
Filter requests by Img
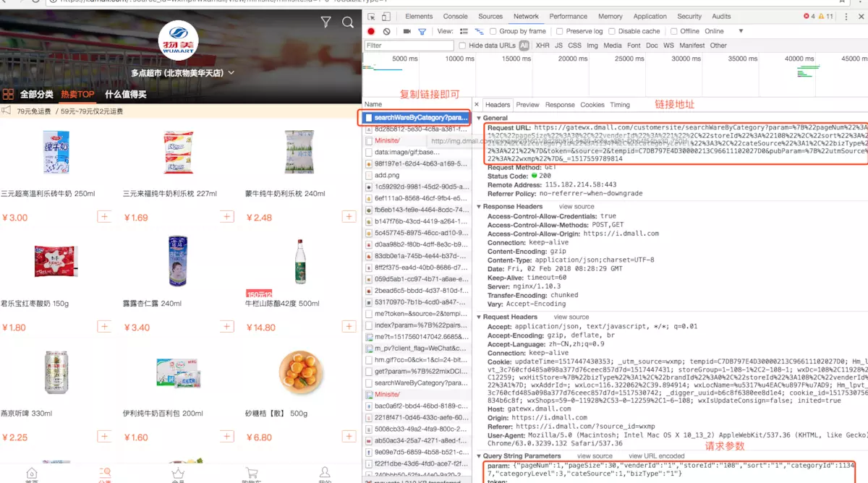(592, 45)
